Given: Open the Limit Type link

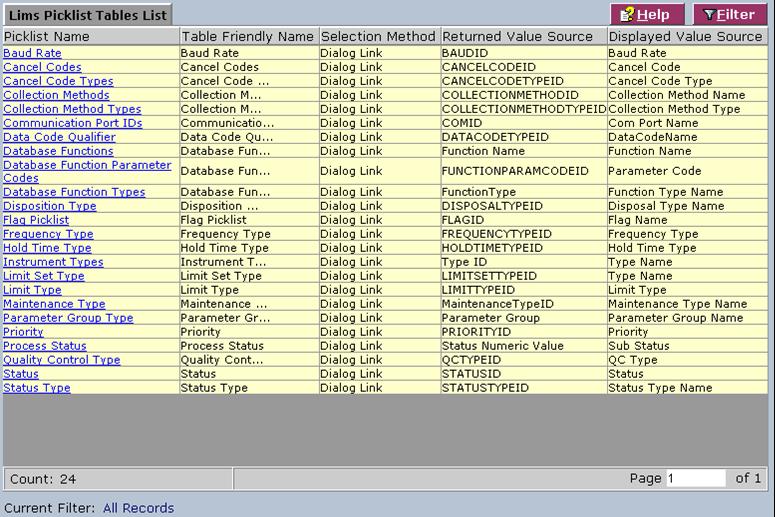Looking at the screenshot, I should 32,290.
